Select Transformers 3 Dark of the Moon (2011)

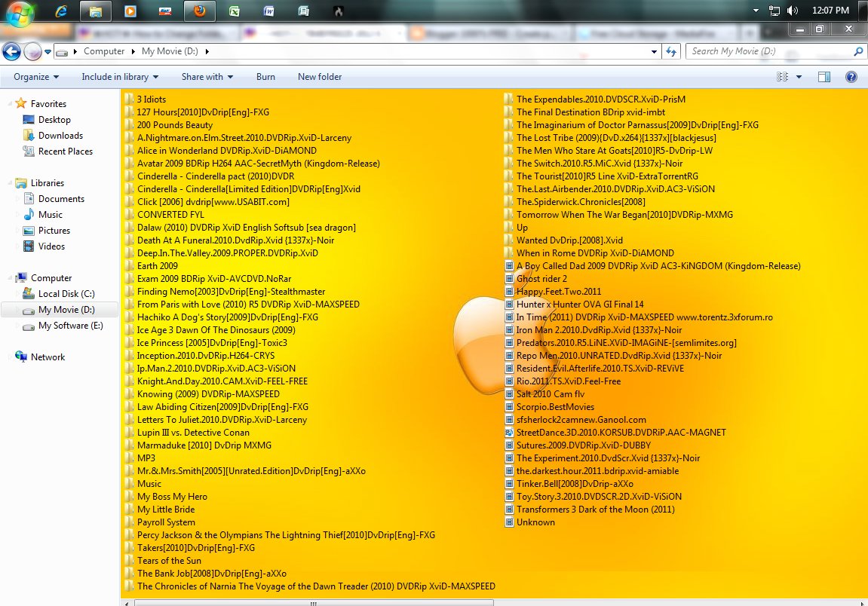(596, 510)
